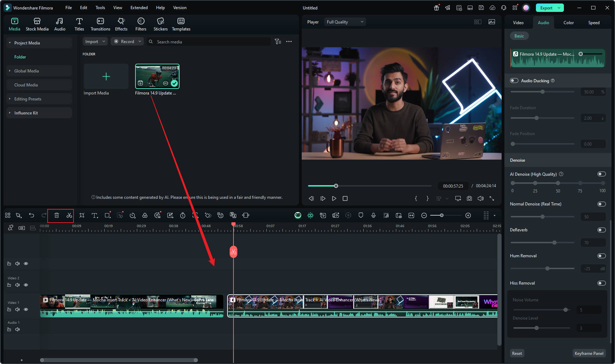Open the timeline layout options dropdown arrow
Screen dimensions: 615x364
tap(495, 216)
